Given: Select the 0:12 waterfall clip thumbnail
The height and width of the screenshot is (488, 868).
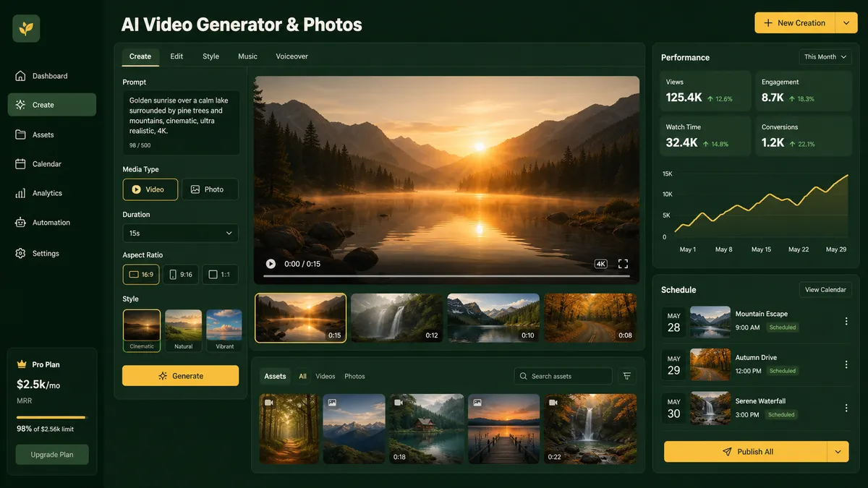Looking at the screenshot, I should click(396, 317).
